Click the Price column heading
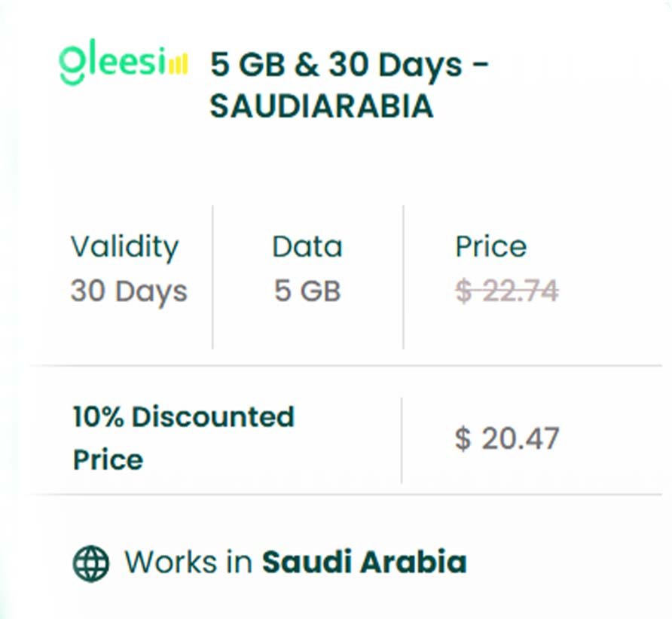Image resolution: width=672 pixels, height=619 pixels. click(491, 247)
